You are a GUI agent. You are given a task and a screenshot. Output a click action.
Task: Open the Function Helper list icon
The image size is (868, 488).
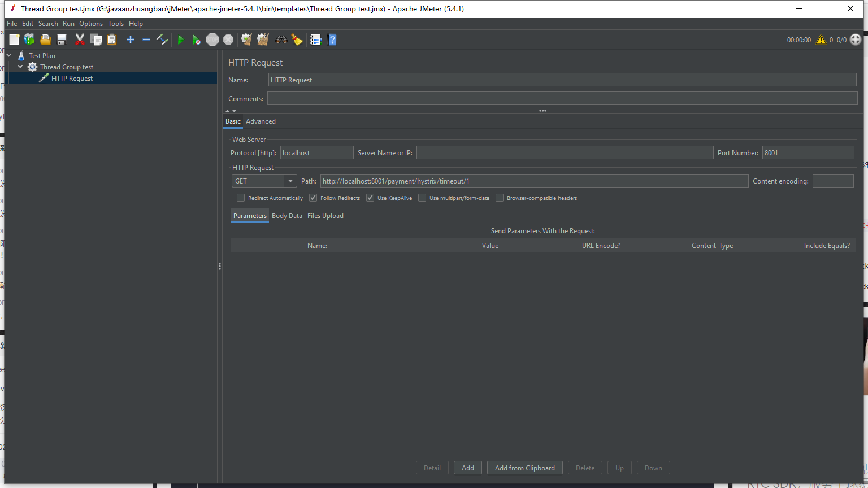pos(315,40)
